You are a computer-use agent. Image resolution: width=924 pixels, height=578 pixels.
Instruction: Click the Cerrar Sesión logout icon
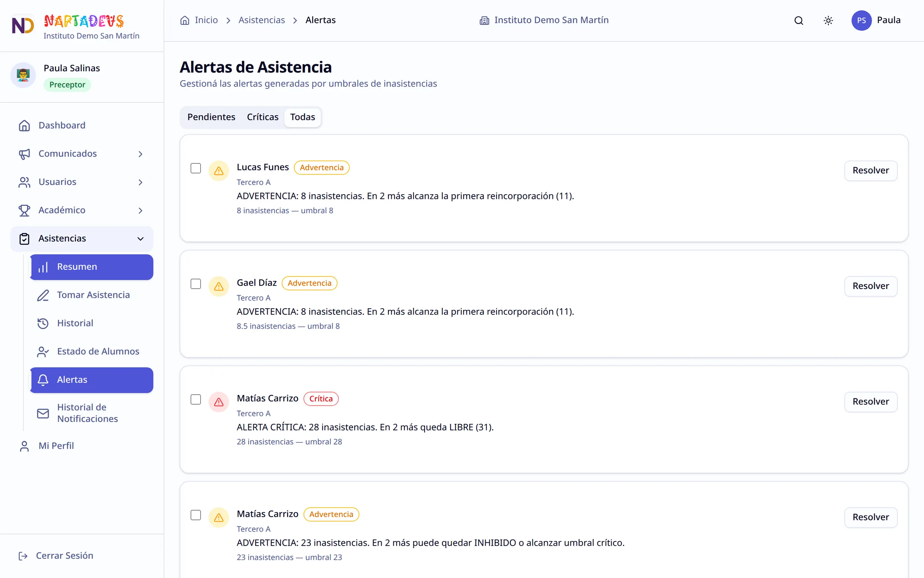click(x=23, y=556)
